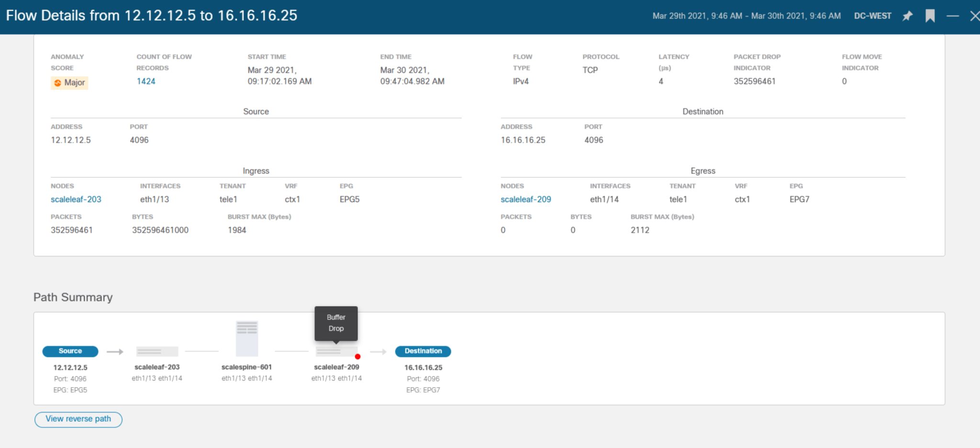Viewport: 980px width, 448px height.
Task: Select the TCP protocol value
Action: pyautogui.click(x=590, y=70)
